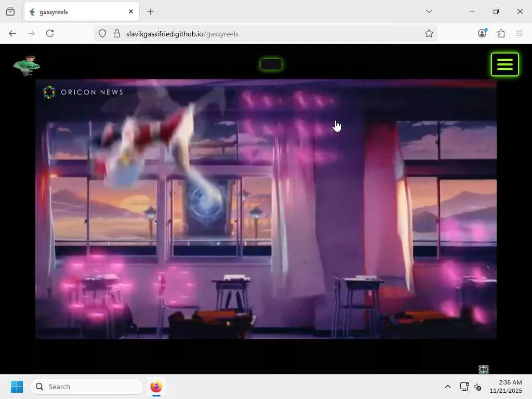Open the Firefox account menu

click(x=482, y=33)
